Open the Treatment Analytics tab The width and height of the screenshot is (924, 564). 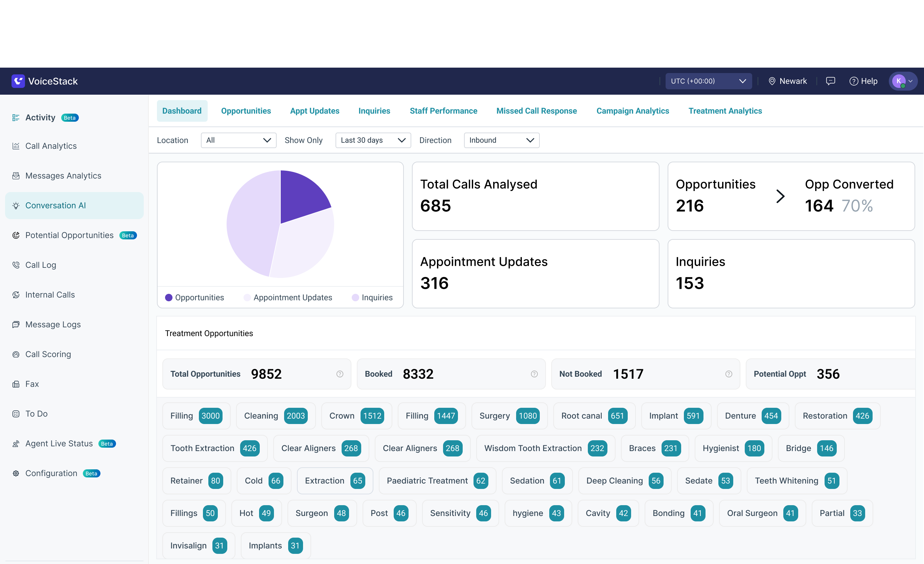point(725,111)
